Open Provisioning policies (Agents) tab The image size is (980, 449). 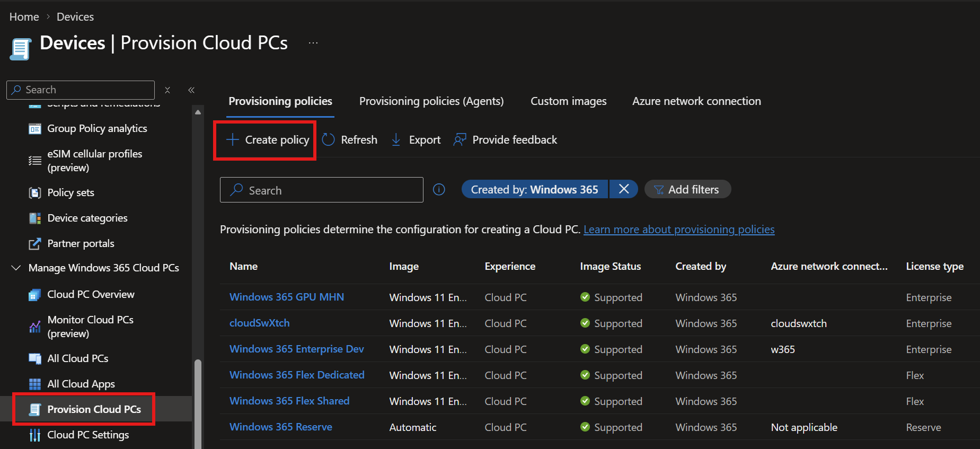pyautogui.click(x=431, y=101)
